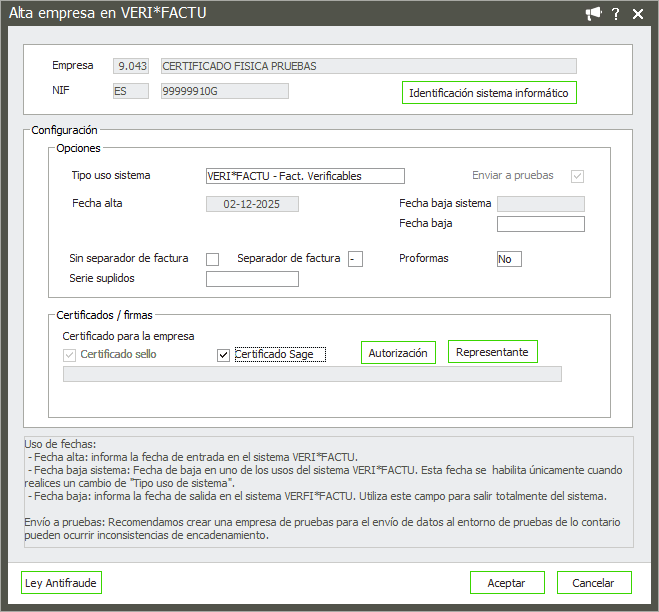Enable the Sin separador de factura checkbox
This screenshot has width=659, height=612.
(212, 259)
